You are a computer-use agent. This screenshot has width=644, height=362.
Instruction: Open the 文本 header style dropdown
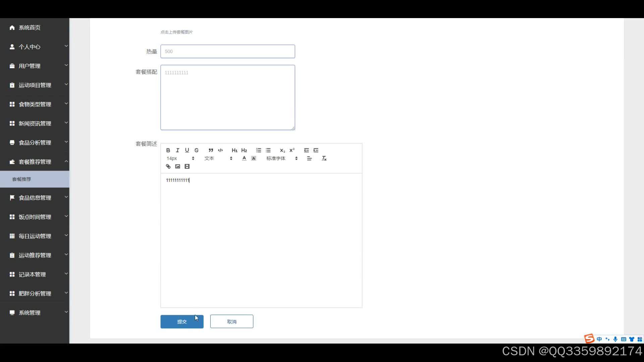218,158
